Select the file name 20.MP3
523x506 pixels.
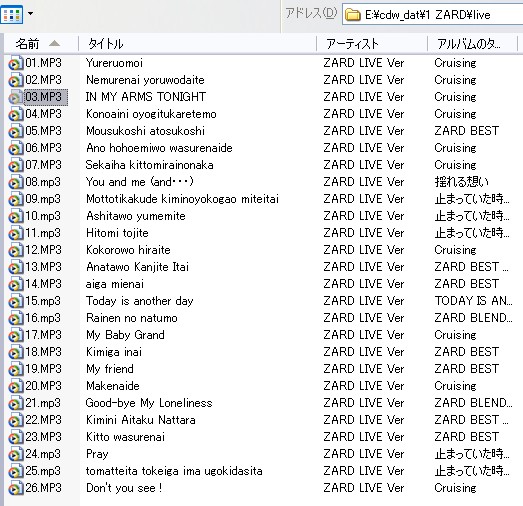[x=43, y=386]
